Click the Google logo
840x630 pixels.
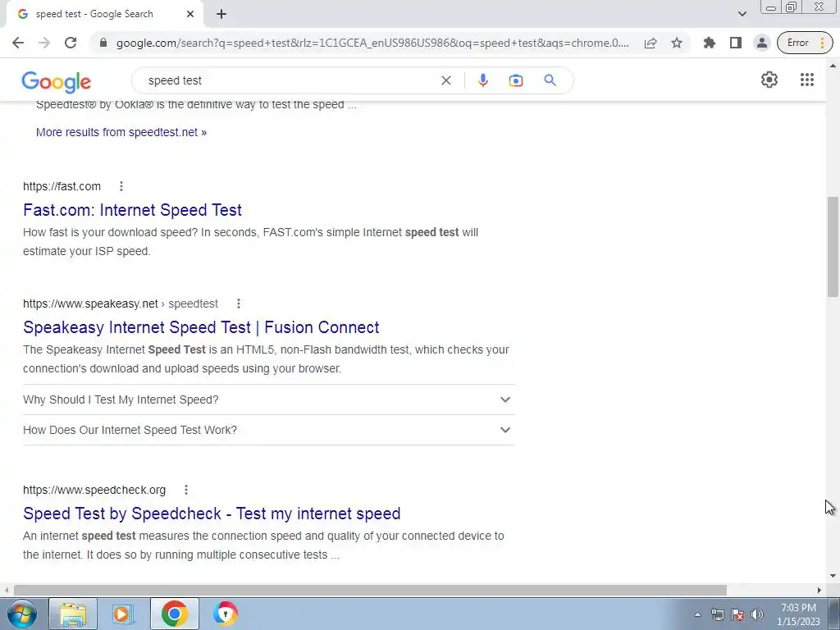[57, 81]
